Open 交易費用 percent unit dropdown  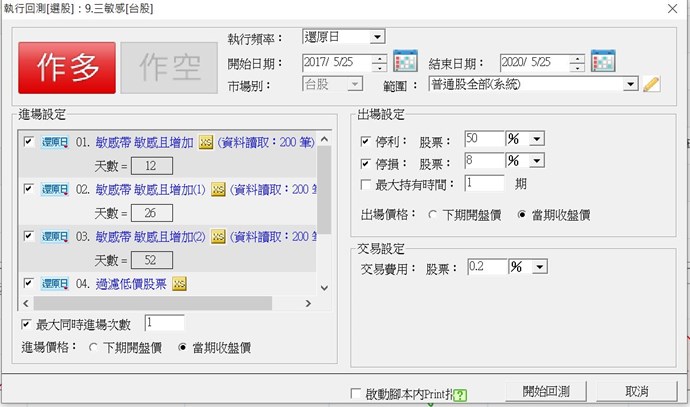coord(540,267)
